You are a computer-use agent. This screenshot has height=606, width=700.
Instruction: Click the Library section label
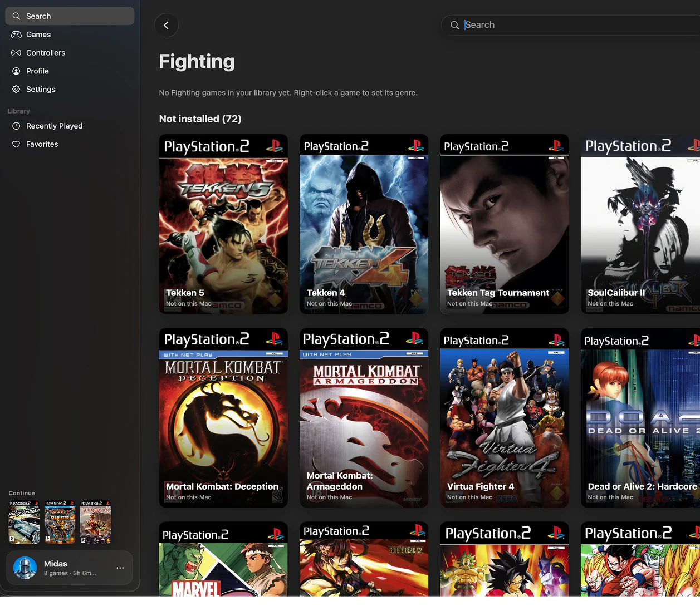click(18, 111)
